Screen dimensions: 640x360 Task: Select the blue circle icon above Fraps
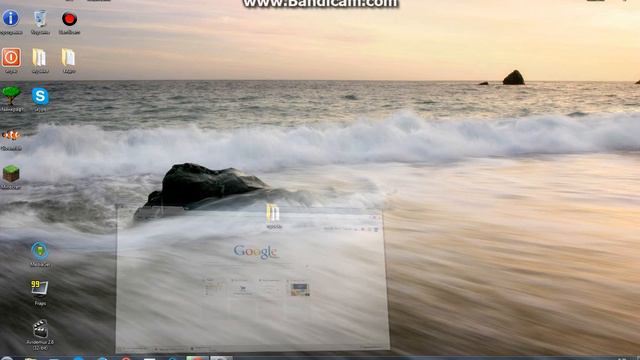click(40, 251)
